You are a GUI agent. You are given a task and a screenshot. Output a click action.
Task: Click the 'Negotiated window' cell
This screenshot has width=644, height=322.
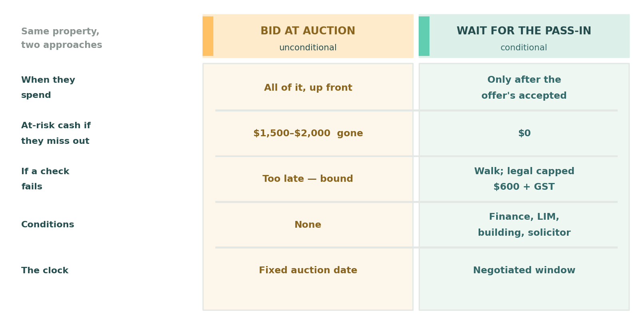[x=524, y=270]
